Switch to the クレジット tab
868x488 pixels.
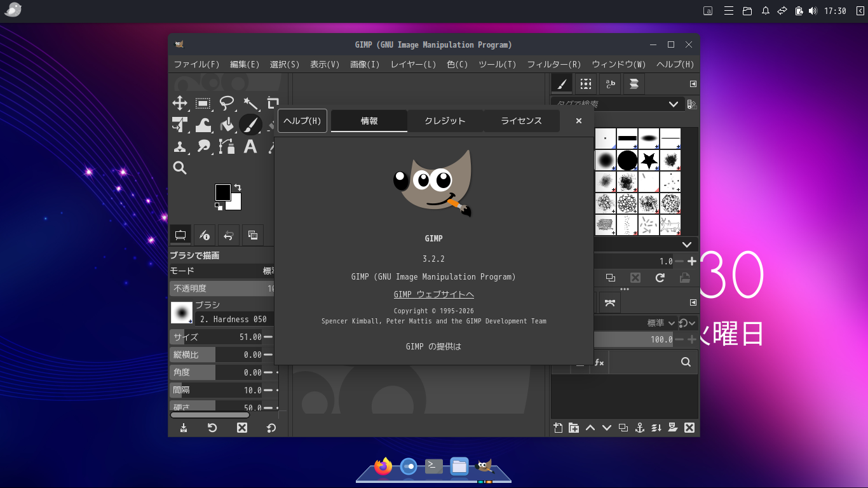(x=445, y=121)
